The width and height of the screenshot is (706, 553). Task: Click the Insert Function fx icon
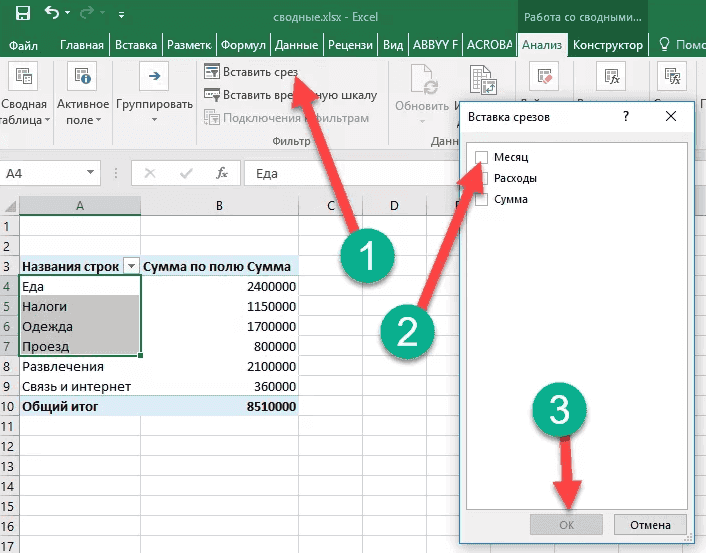coord(222,173)
